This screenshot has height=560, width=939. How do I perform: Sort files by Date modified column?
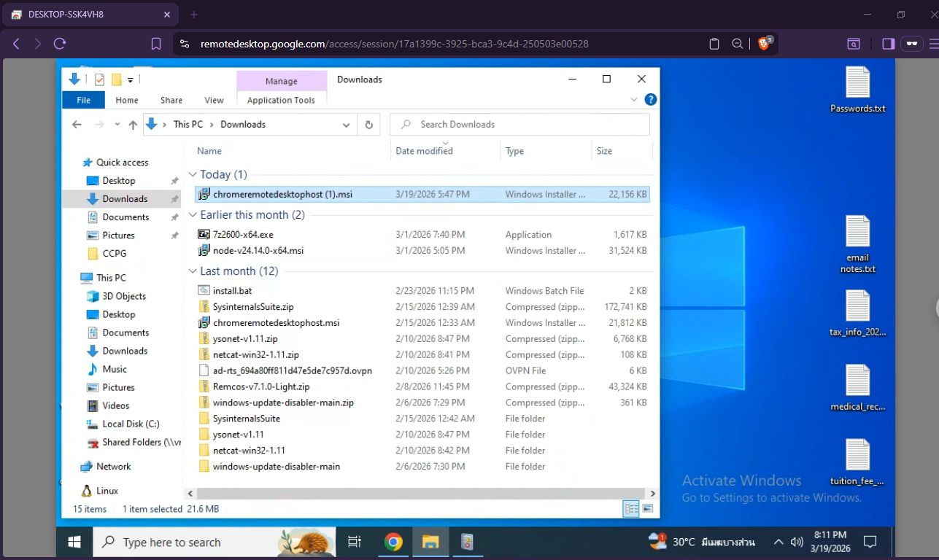446,151
